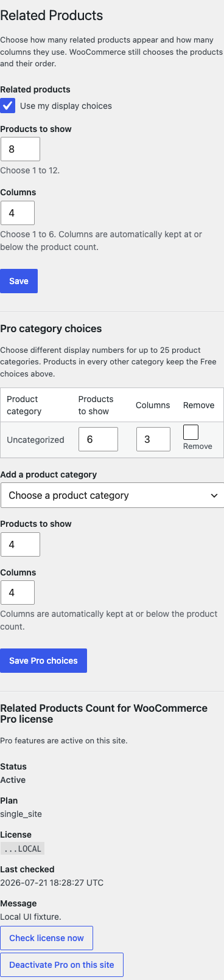The height and width of the screenshot is (980, 224).
Task: Focus the Columns field under Related products
Action: coord(18,213)
